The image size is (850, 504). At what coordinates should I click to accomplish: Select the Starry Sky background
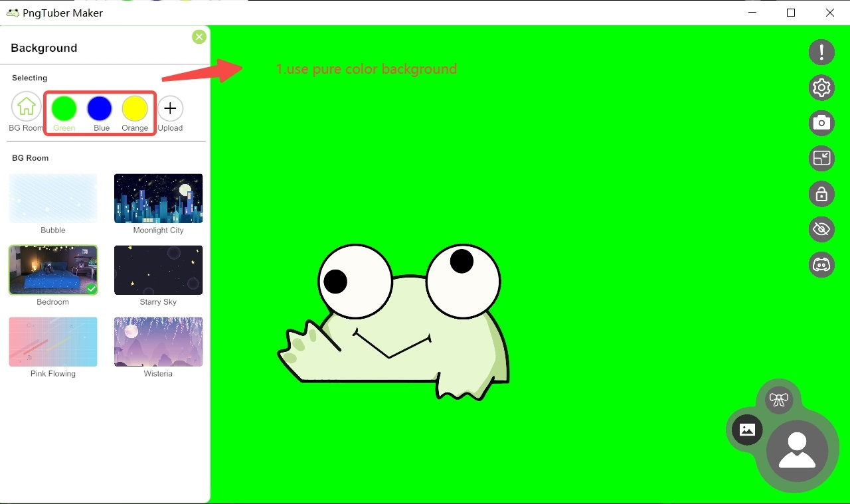[158, 270]
